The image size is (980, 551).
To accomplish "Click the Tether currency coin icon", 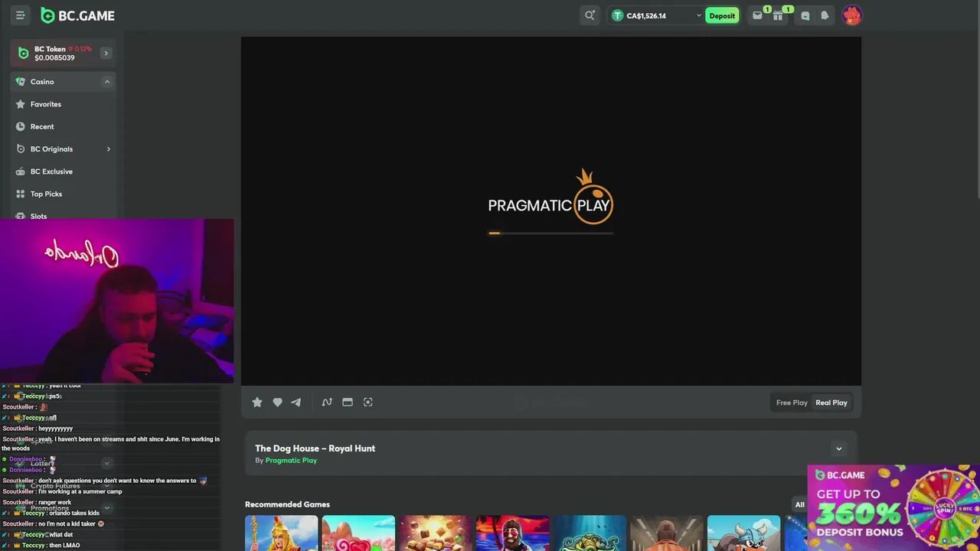I will 617,15.
